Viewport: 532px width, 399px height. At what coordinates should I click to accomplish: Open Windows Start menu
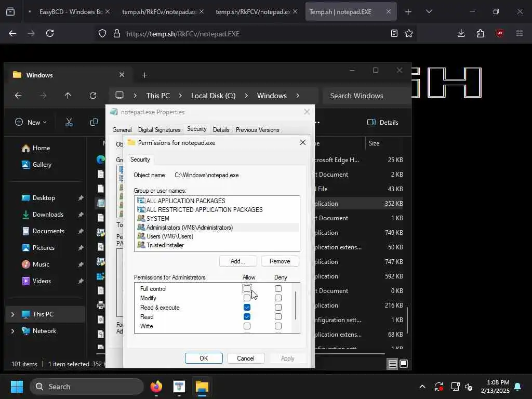tap(17, 387)
